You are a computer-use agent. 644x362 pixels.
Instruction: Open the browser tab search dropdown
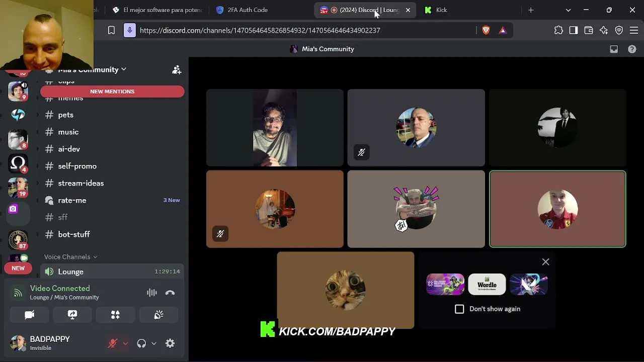point(568,10)
